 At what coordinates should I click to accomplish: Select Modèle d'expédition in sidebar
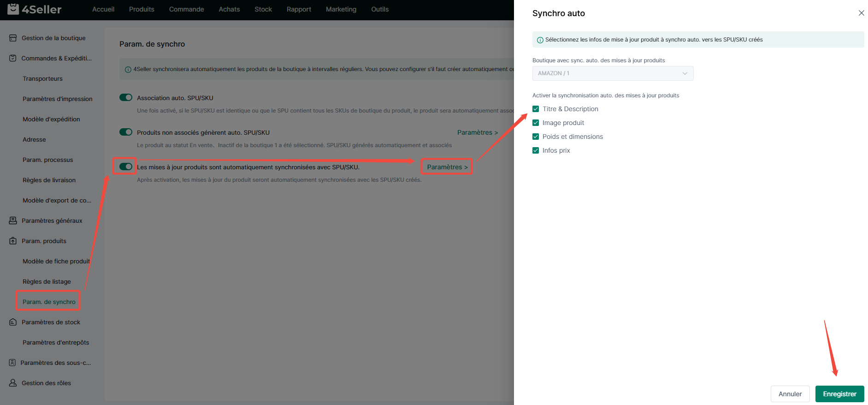pos(51,119)
